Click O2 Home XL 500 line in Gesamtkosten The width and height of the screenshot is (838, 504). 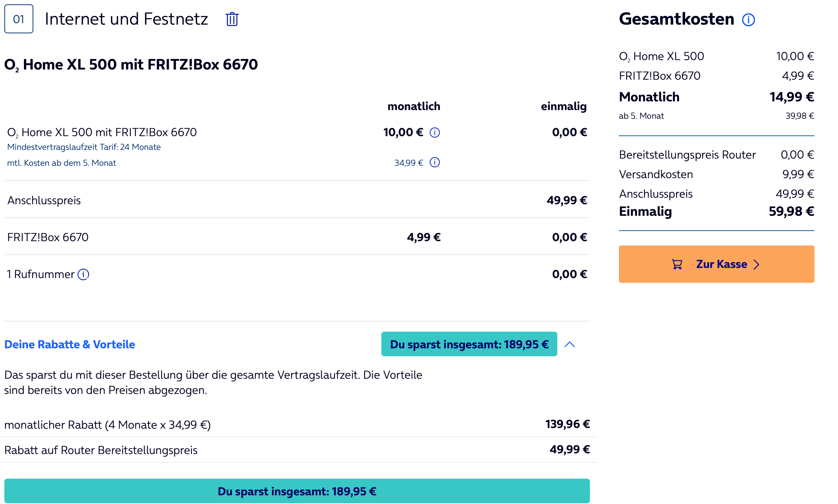pyautogui.click(x=716, y=56)
